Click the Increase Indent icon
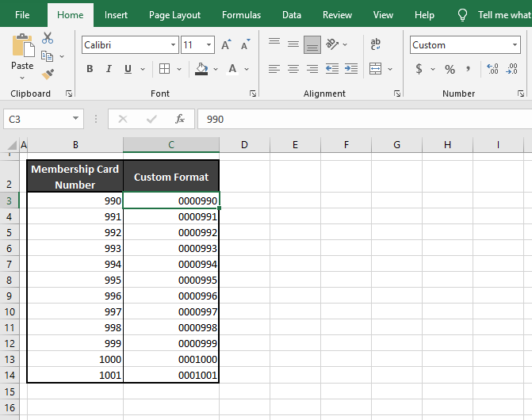 350,70
